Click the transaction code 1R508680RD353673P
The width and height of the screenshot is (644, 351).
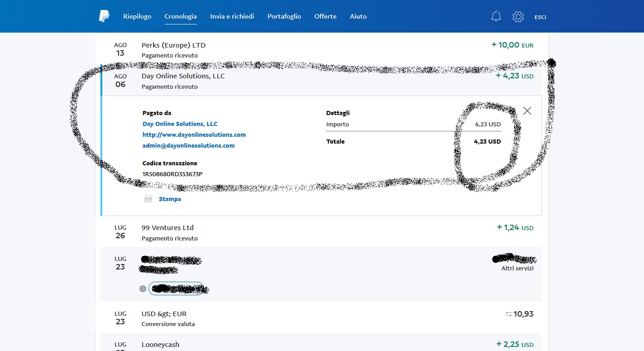[172, 174]
